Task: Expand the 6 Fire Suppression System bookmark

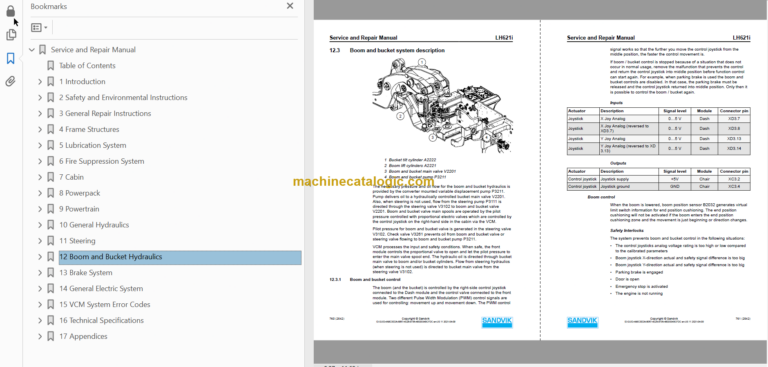Action: click(x=40, y=161)
